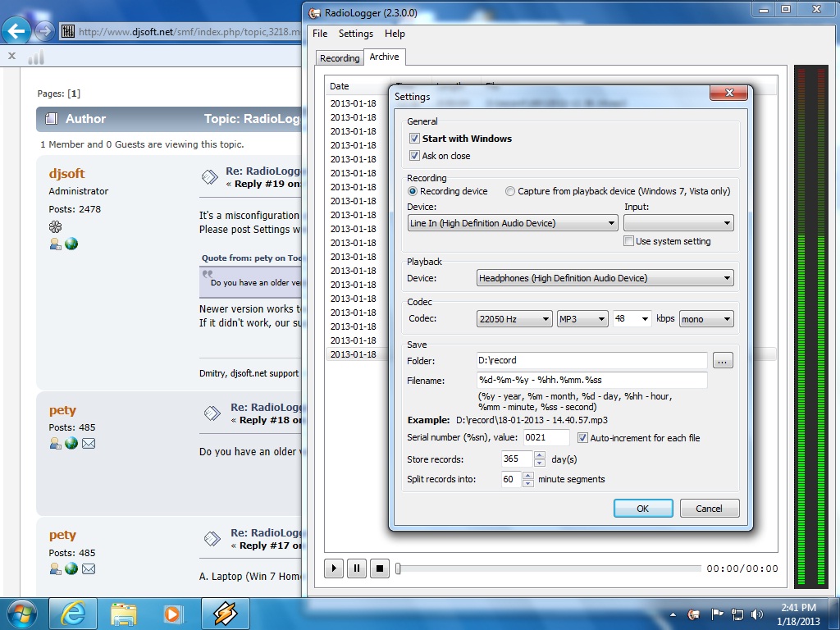Click the pause button in RadioLogger
The height and width of the screenshot is (630, 840).
click(357, 568)
